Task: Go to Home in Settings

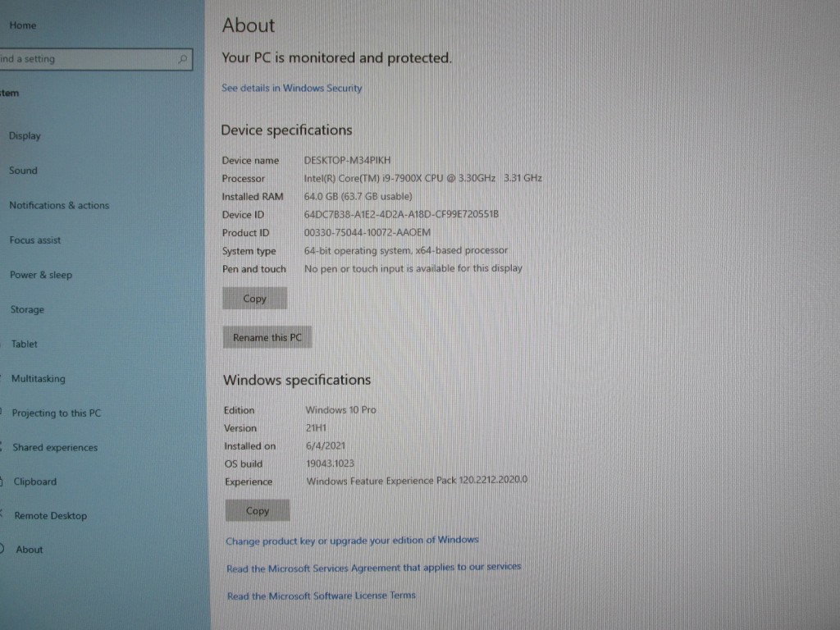Action: click(x=22, y=25)
